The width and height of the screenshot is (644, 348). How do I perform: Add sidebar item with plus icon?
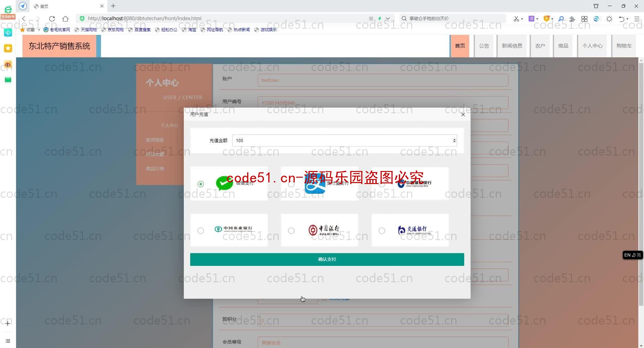point(8,323)
